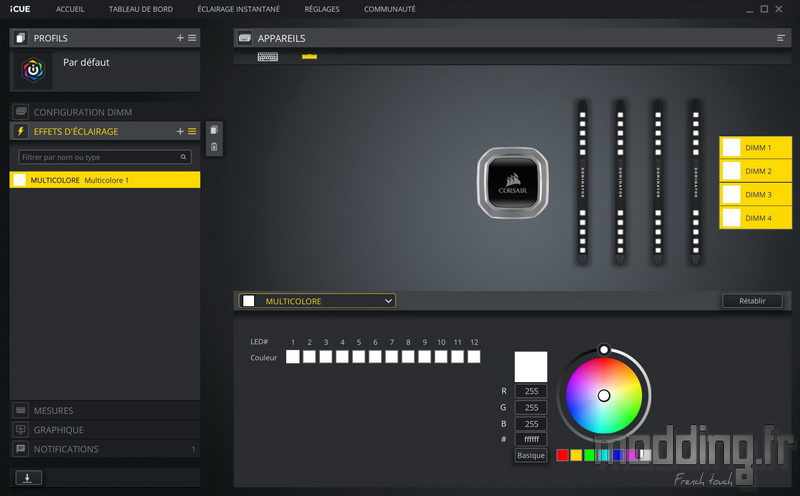The height and width of the screenshot is (496, 800).
Task: Open the Appareils panel menu icon
Action: click(781, 38)
